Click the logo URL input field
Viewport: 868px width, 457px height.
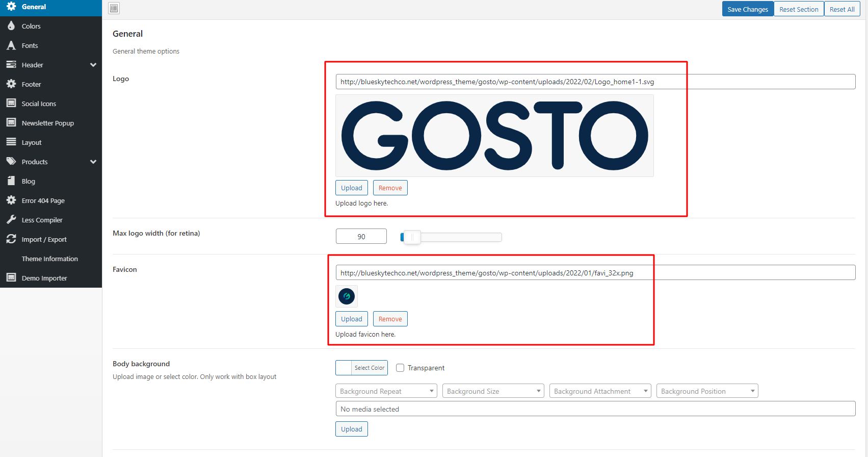tap(595, 82)
